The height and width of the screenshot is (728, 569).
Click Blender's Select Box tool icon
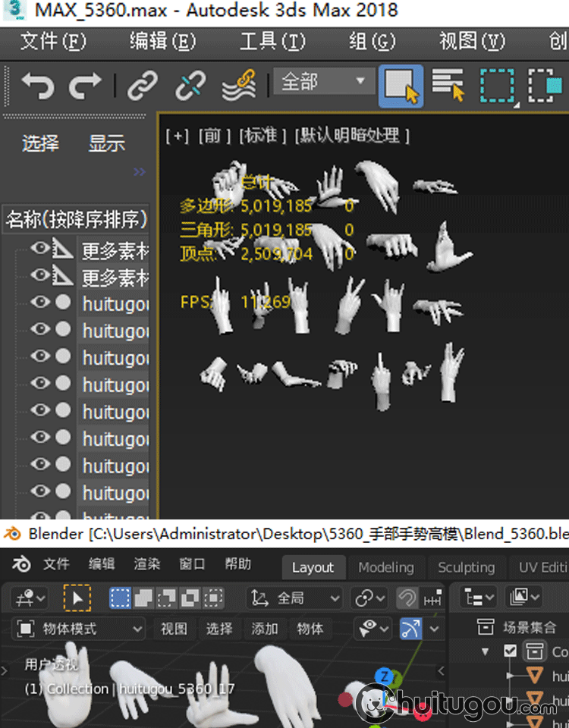tap(77, 598)
